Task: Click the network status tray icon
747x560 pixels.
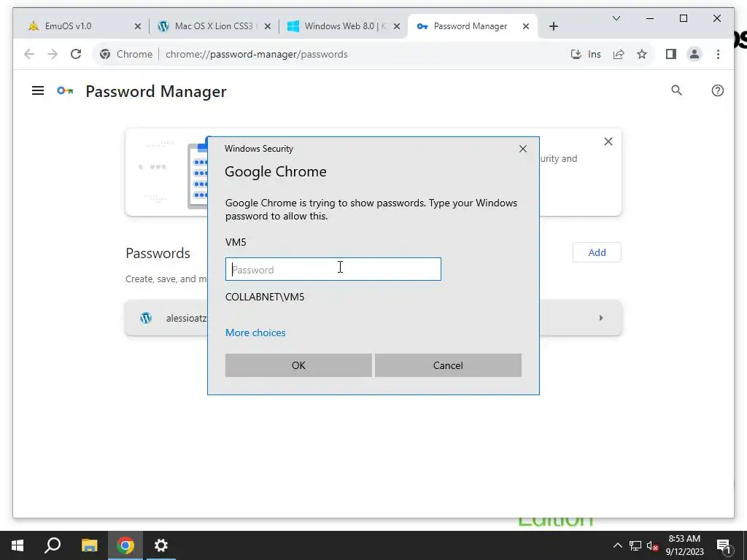Action: tap(635, 545)
